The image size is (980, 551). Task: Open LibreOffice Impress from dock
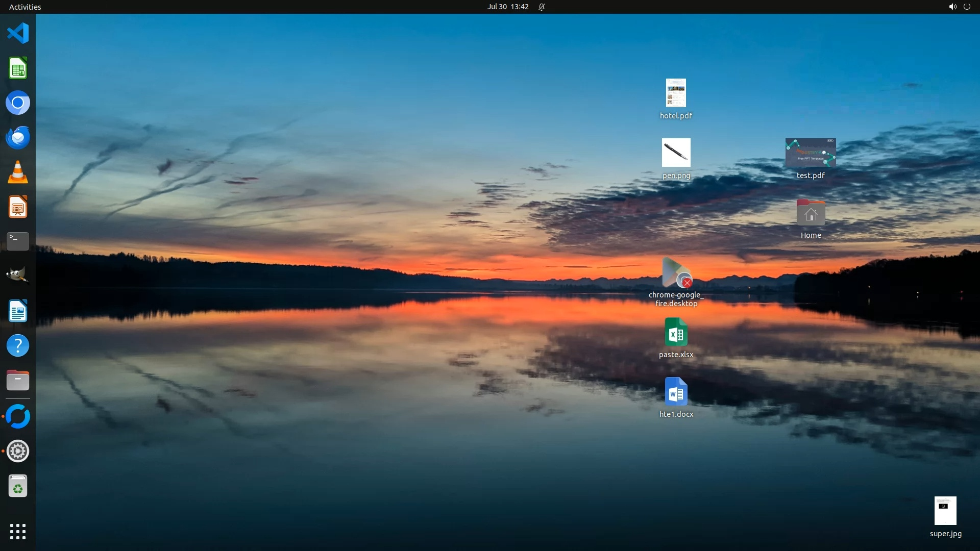tap(18, 207)
